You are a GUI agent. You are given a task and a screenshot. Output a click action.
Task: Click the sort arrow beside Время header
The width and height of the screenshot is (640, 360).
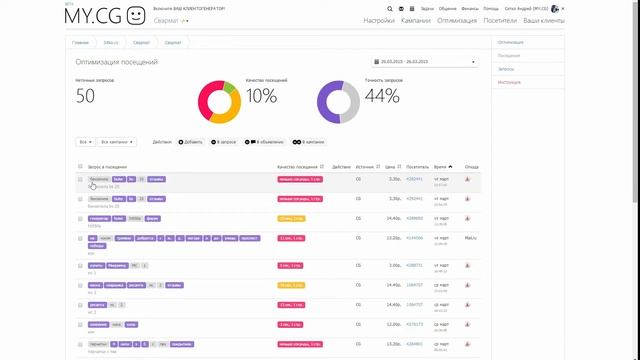[450, 167]
